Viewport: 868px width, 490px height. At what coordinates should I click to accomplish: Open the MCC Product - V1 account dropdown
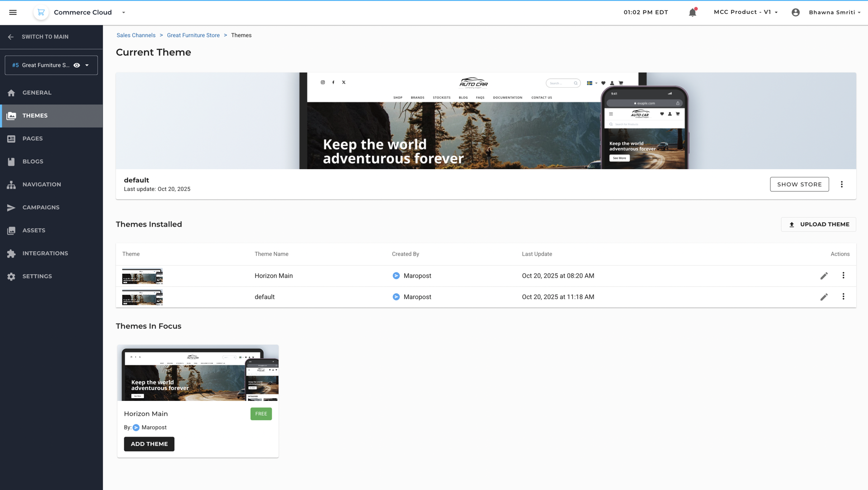pyautogui.click(x=745, y=12)
